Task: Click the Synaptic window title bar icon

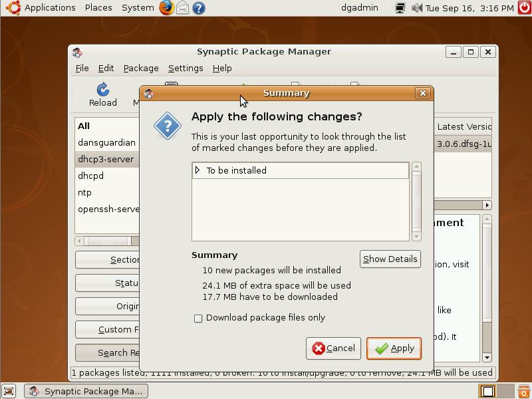Action: click(x=77, y=53)
